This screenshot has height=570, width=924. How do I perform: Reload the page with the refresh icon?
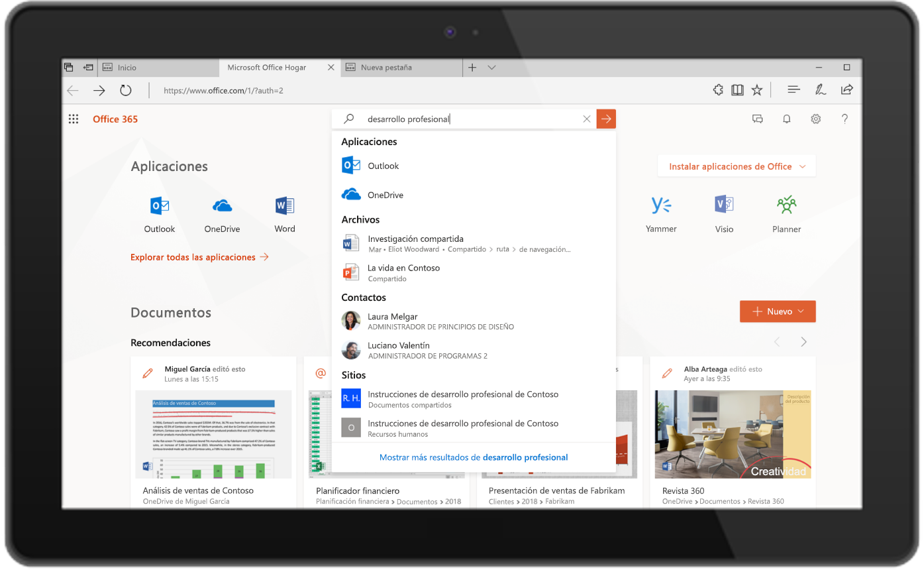pos(126,90)
